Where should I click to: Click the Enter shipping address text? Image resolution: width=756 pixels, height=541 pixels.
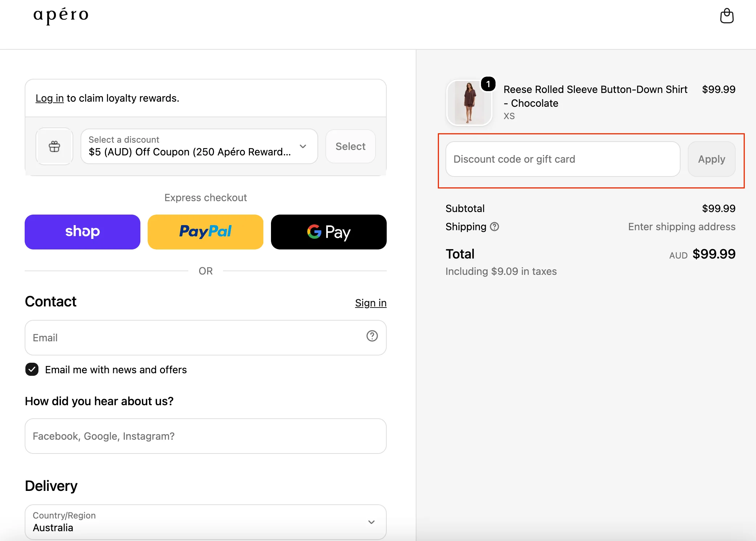(x=682, y=227)
